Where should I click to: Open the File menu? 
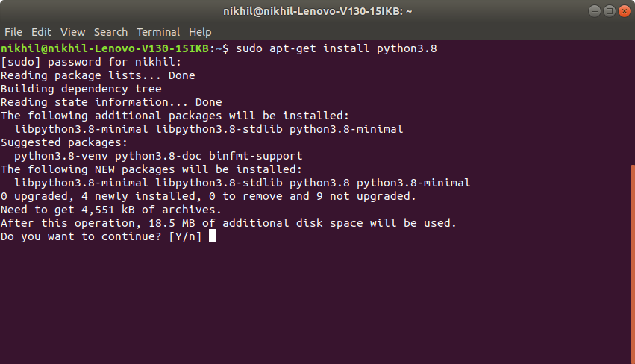pyautogui.click(x=13, y=32)
